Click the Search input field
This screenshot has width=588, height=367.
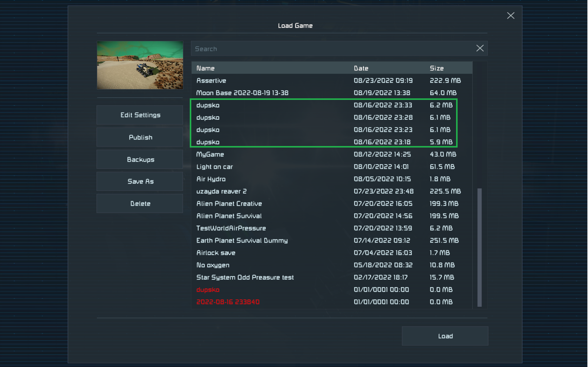point(332,49)
